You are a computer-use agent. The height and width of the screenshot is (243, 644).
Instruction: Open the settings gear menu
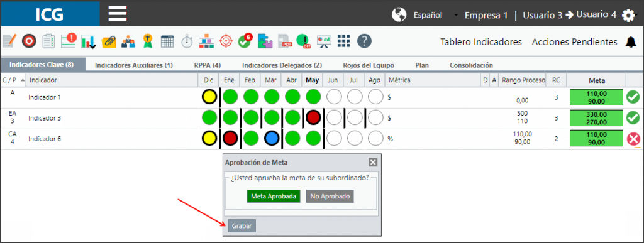tap(628, 16)
